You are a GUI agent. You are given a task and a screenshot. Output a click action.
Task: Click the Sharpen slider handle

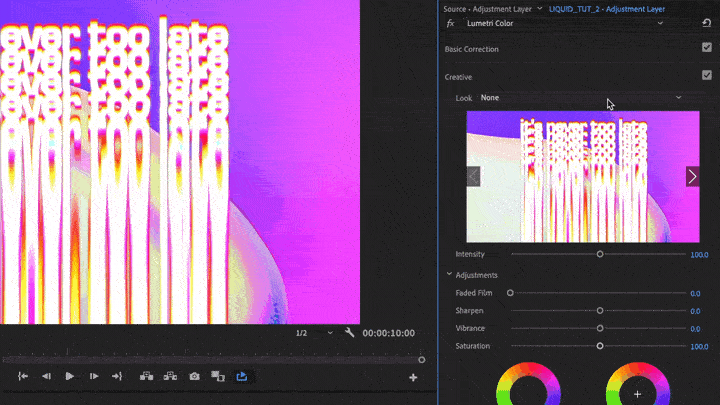pyautogui.click(x=600, y=310)
